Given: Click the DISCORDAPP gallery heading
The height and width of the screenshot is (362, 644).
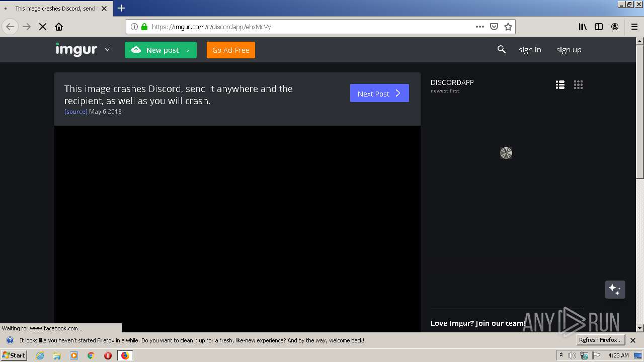Looking at the screenshot, I should click(452, 82).
